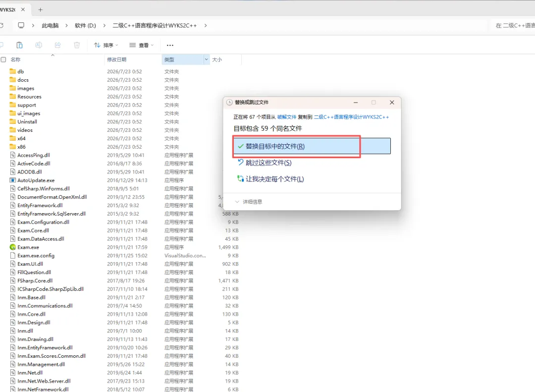The height and width of the screenshot is (392, 535).
Task: Sort by the 修改日期 column header
Action: (117, 59)
